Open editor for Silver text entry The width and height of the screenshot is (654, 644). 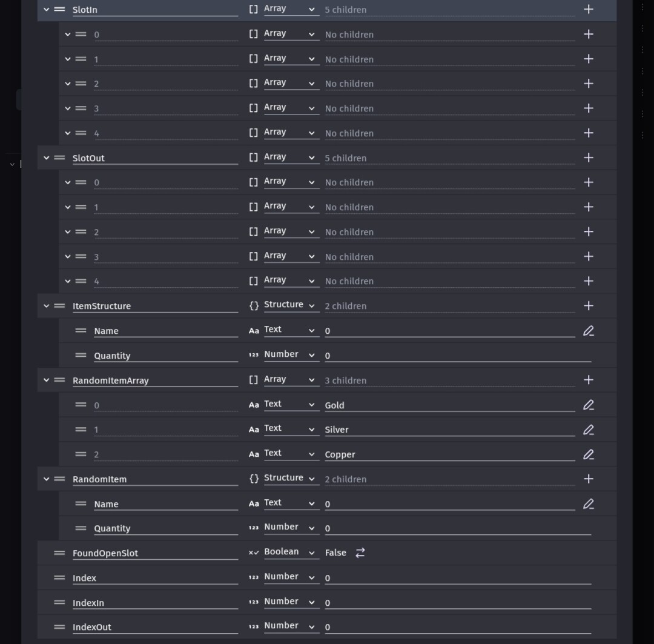[588, 430]
